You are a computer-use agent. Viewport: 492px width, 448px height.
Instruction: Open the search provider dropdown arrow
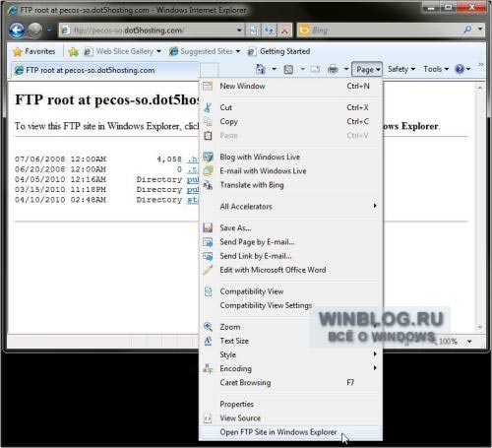tap(480, 30)
